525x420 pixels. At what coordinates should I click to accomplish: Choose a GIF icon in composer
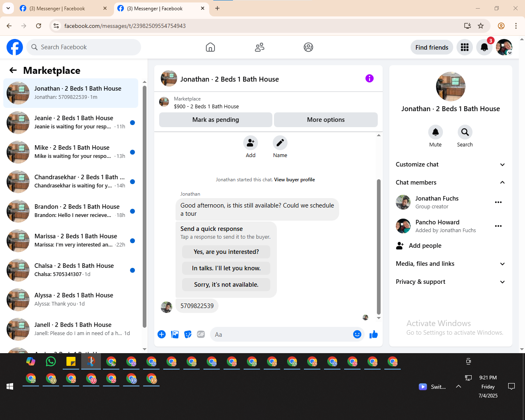click(201, 334)
